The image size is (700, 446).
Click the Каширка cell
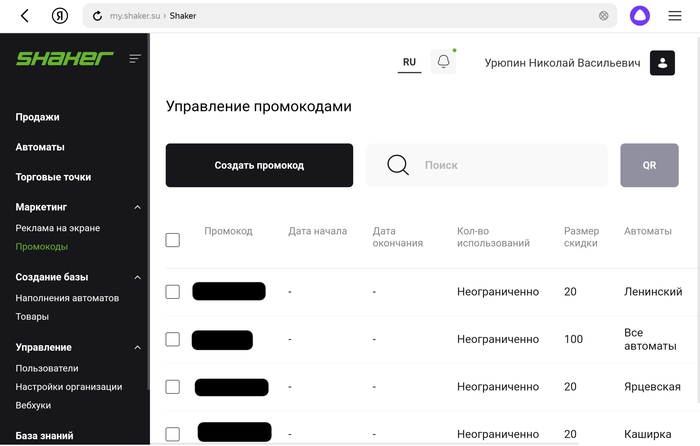647,434
